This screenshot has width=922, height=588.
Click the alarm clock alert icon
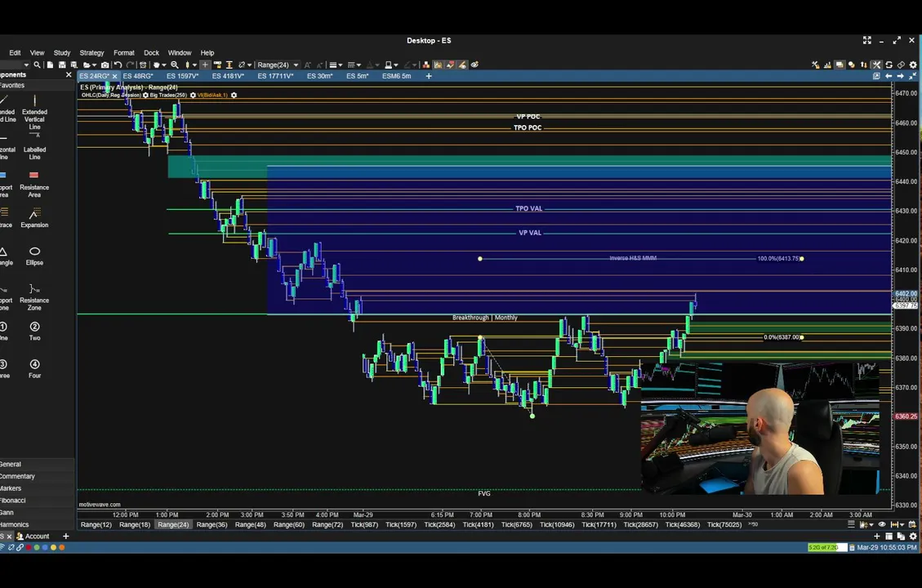click(143, 65)
